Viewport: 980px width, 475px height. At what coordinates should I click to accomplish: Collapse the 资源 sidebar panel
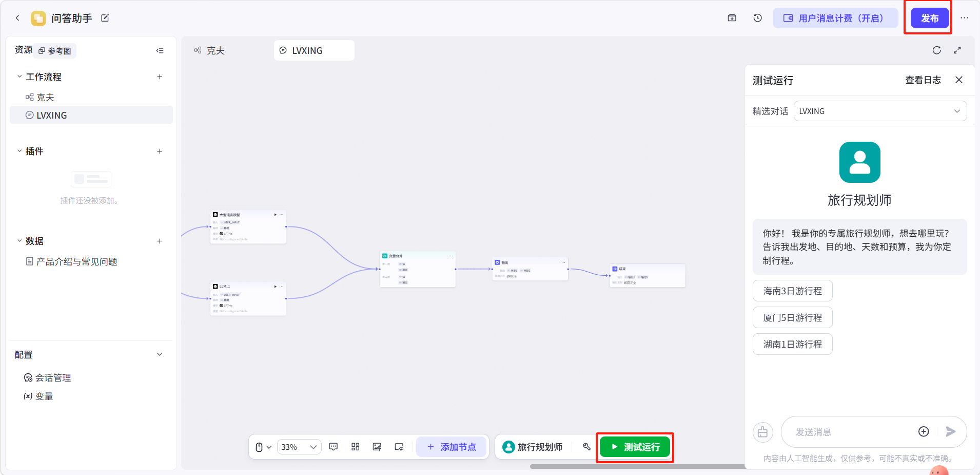click(x=160, y=50)
